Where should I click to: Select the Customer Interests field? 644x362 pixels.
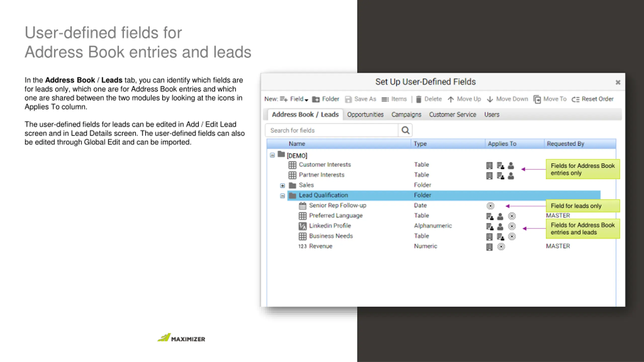(x=325, y=164)
